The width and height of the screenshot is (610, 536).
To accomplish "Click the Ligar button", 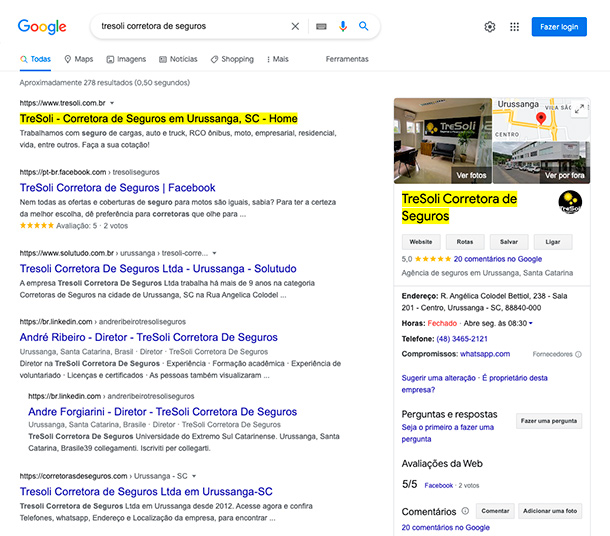I will pos(553,242).
